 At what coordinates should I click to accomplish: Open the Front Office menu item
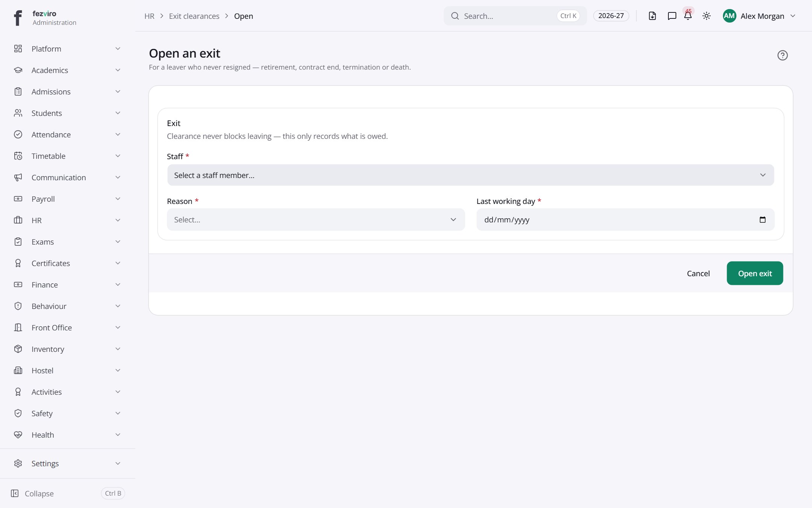pos(67,327)
